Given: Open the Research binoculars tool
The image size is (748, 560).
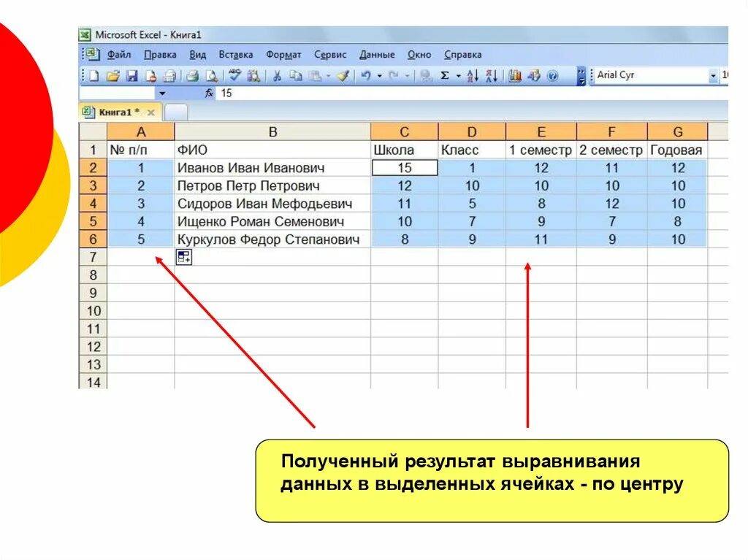Looking at the screenshot, I should click(253, 75).
